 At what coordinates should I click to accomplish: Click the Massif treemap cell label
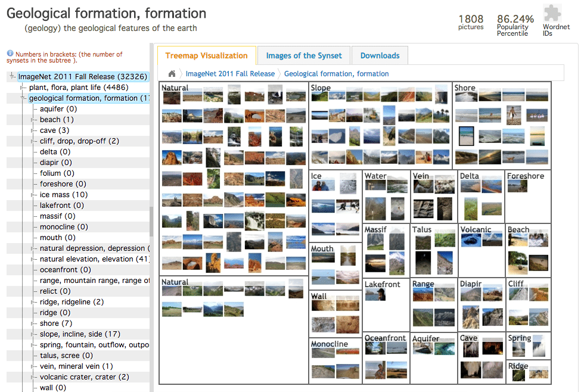coord(375,230)
